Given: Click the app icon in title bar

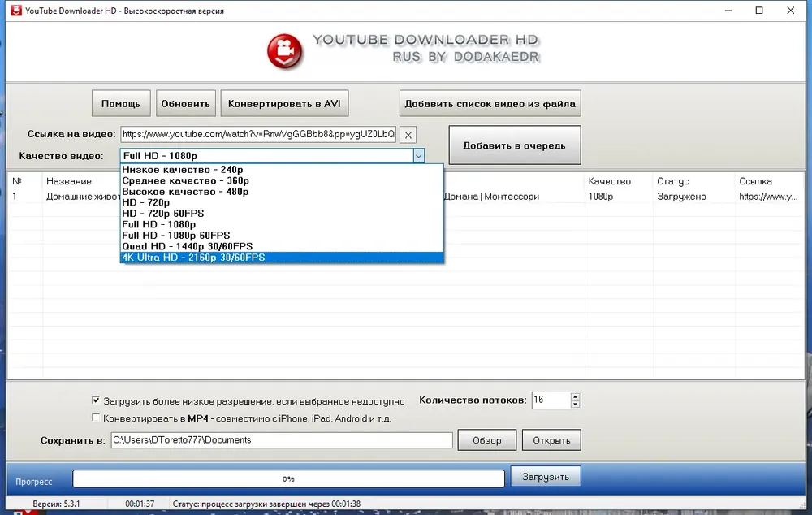Looking at the screenshot, I should [16, 11].
